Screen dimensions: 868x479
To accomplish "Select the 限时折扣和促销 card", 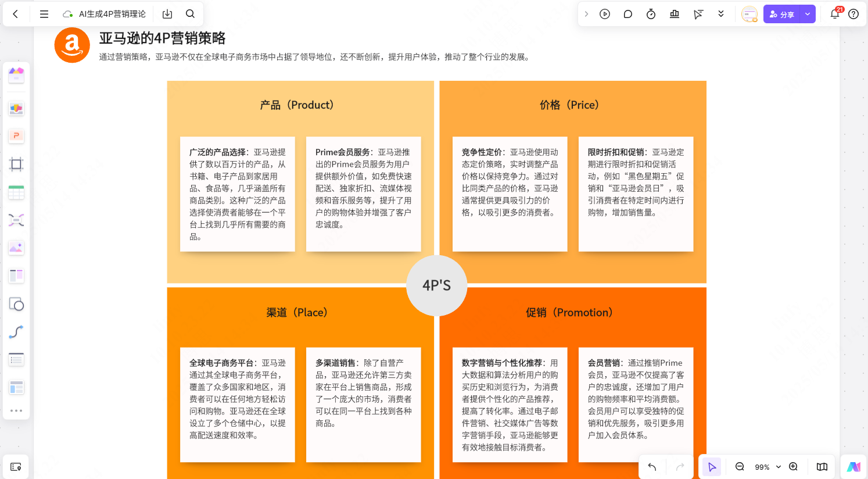I will click(636, 194).
